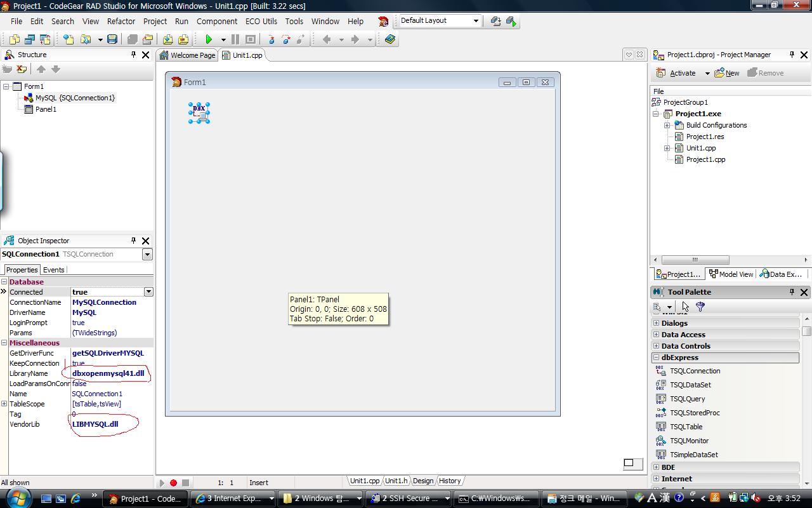Screen dimensions: 812x508
Task: Expand the Data Access palette category
Action: coord(657,335)
